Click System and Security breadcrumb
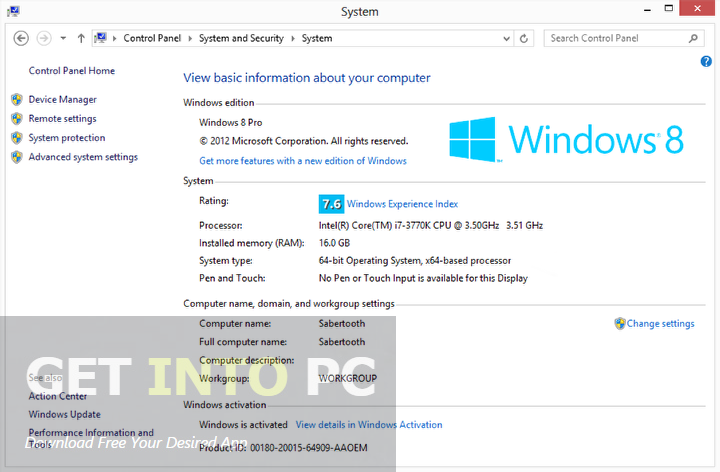720x472 pixels. (241, 38)
